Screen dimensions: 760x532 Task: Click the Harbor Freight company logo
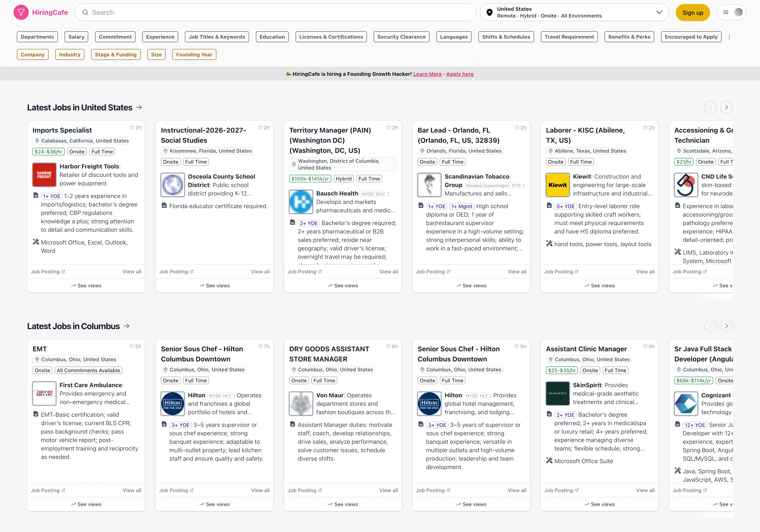coord(44,175)
